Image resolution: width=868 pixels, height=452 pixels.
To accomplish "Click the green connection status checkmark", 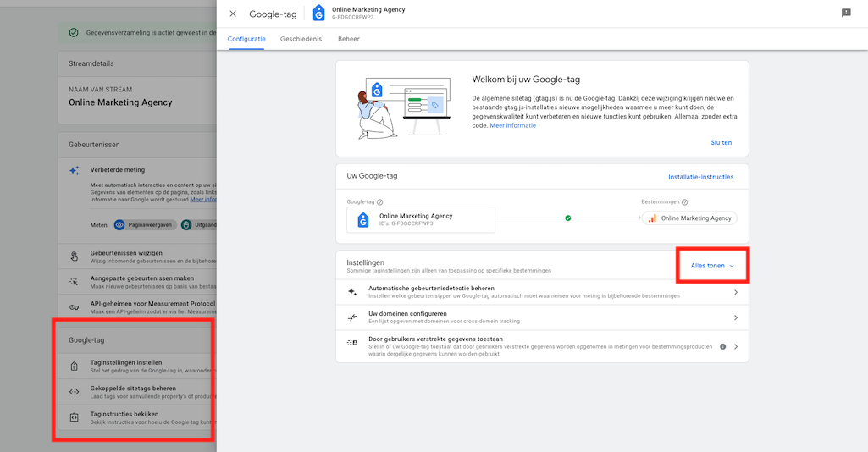I will (568, 218).
